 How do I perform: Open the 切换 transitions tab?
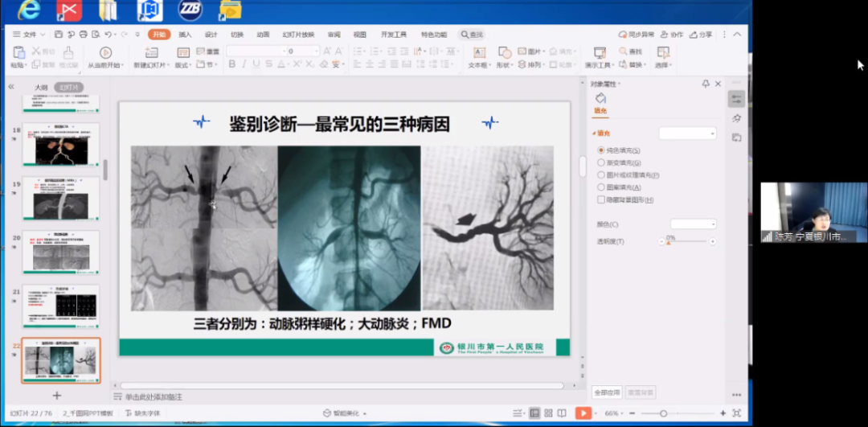(237, 35)
